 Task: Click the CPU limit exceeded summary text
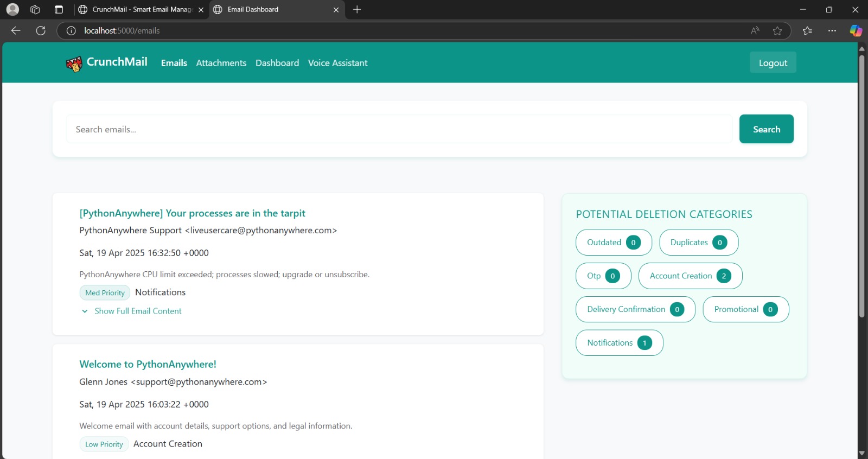(224, 274)
